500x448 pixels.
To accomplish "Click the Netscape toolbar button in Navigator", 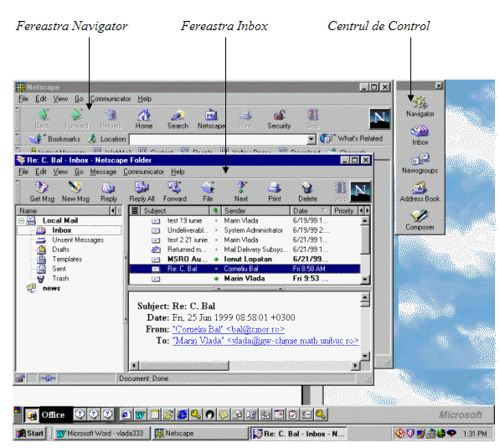I will click(211, 119).
